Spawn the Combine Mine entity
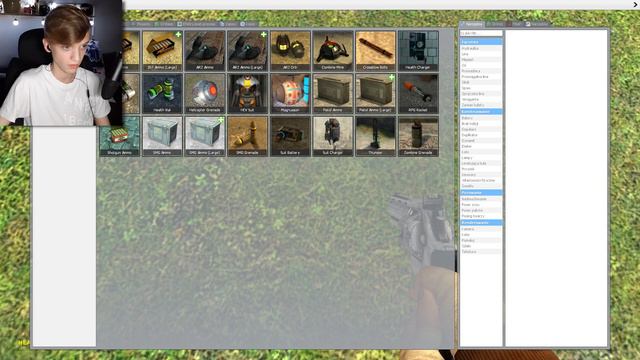This screenshot has width=640, height=360. click(x=333, y=51)
